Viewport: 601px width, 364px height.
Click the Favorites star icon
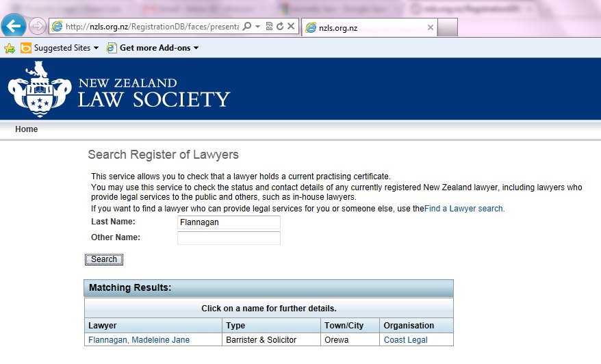(x=10, y=49)
